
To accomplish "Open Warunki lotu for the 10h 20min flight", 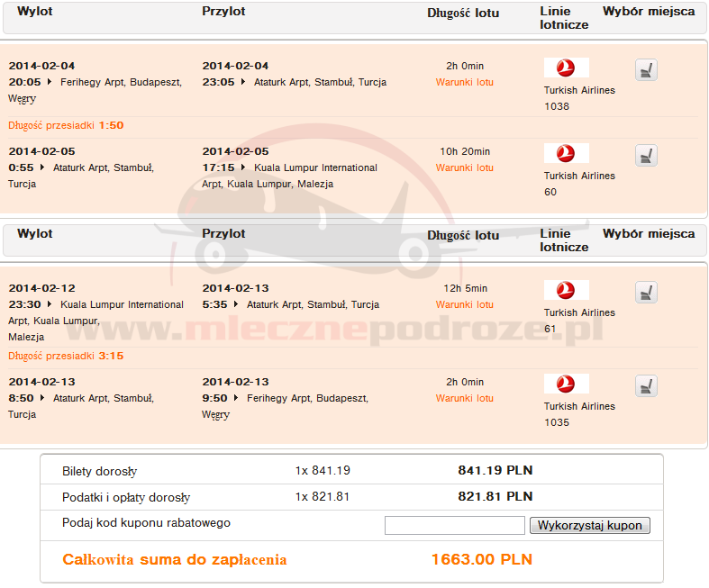I will pyautogui.click(x=465, y=167).
